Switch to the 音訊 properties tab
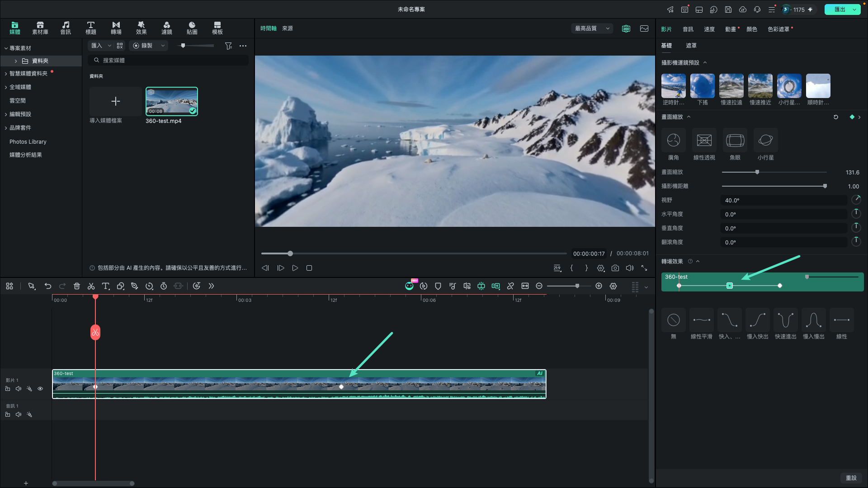Screen dimensions: 868x488 tap(688, 29)
